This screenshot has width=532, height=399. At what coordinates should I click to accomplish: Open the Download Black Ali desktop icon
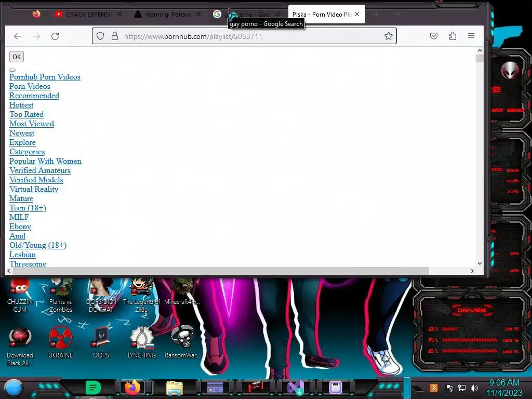[20, 346]
